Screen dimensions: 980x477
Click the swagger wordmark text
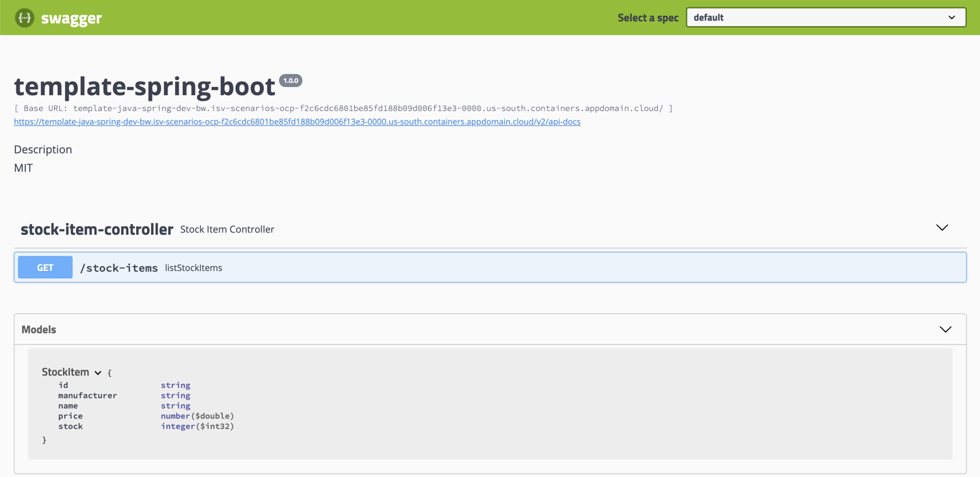click(71, 18)
